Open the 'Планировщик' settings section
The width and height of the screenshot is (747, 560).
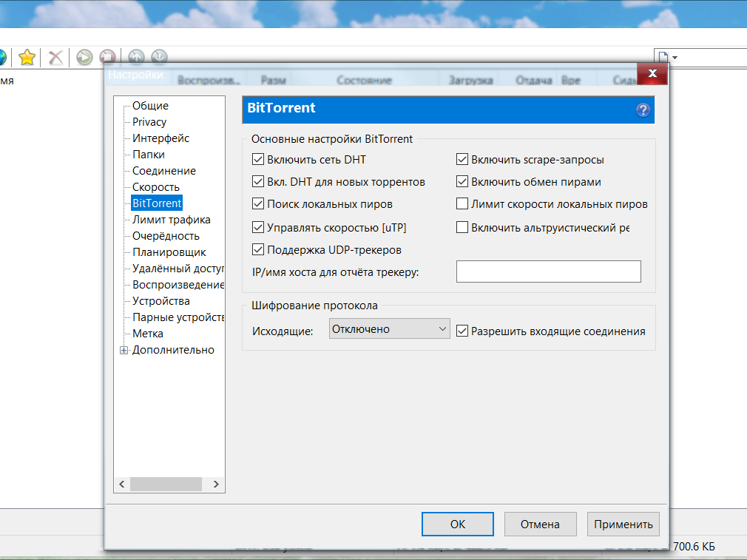pyautogui.click(x=169, y=252)
